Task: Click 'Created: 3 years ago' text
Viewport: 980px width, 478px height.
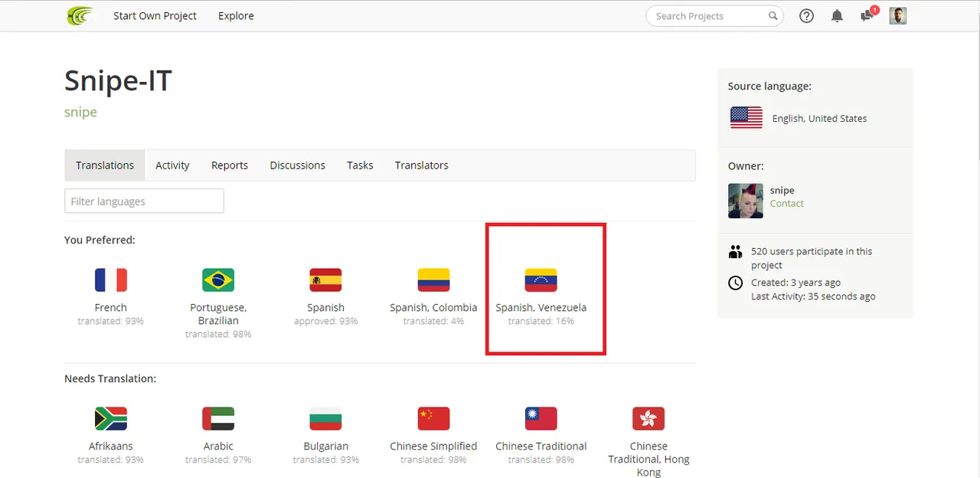Action: [x=795, y=283]
